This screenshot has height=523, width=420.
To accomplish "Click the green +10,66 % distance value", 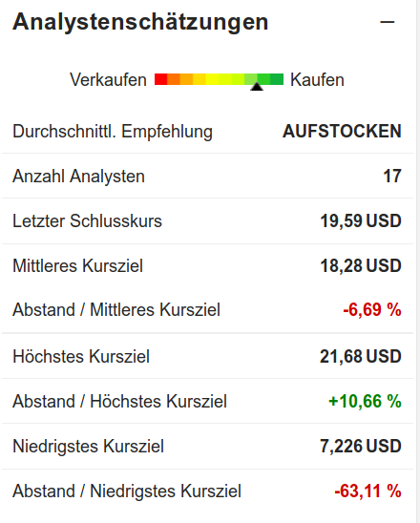I will pyautogui.click(x=365, y=401).
